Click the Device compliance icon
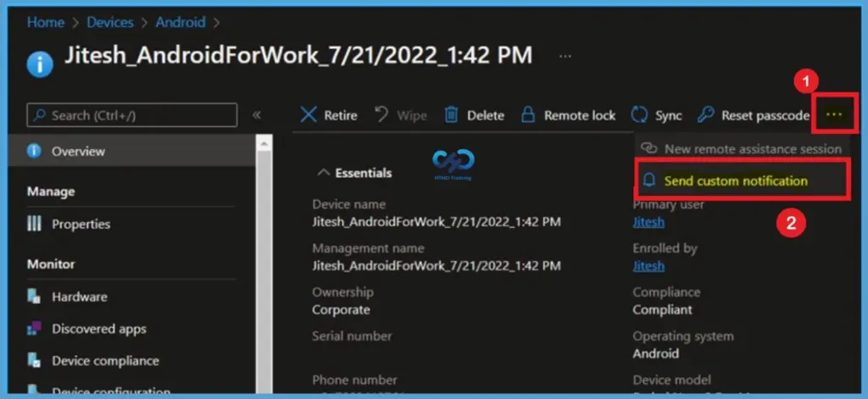Image resolution: width=868 pixels, height=399 pixels. coord(34,361)
